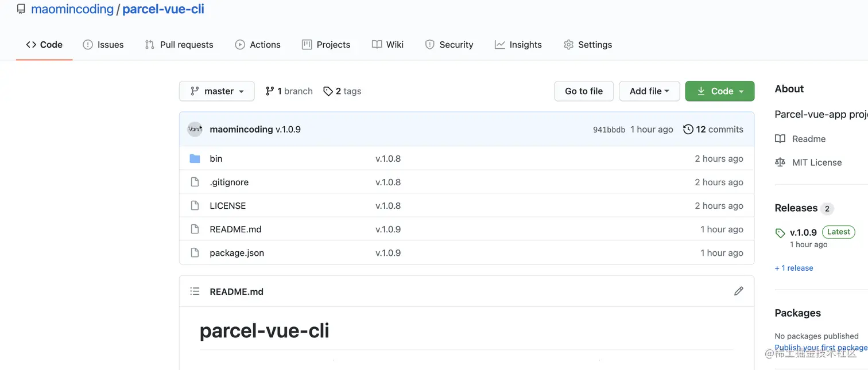Click the pencil edit README icon
The image size is (868, 370).
[738, 291]
